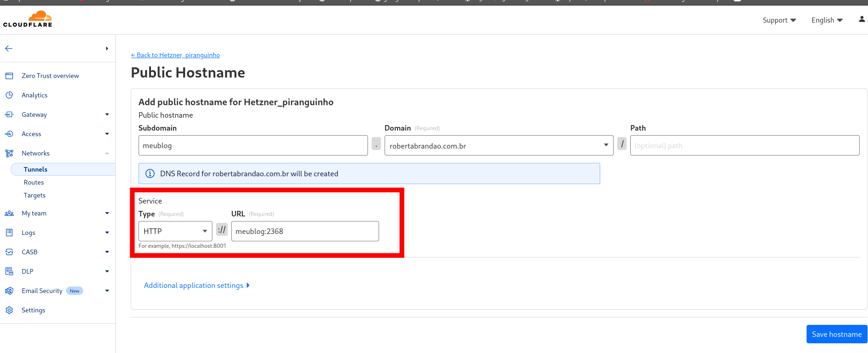This screenshot has width=868, height=353.
Task: Expand the CASB menu arrow
Action: [107, 252]
